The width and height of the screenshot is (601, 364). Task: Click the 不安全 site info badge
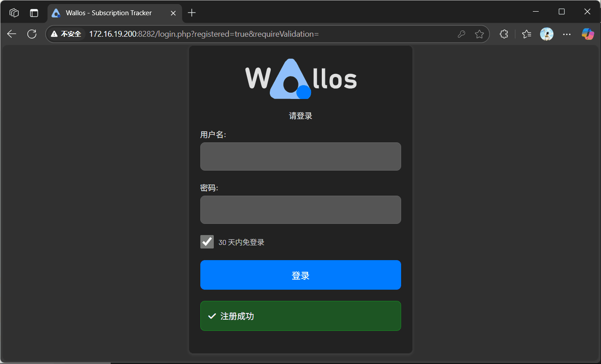click(66, 34)
